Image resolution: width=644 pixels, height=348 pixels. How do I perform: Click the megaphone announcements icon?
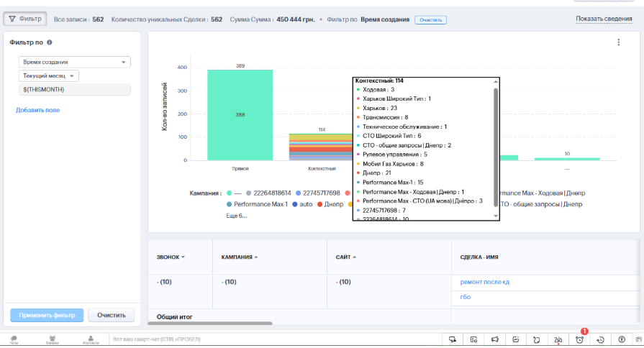pyautogui.click(x=495, y=339)
